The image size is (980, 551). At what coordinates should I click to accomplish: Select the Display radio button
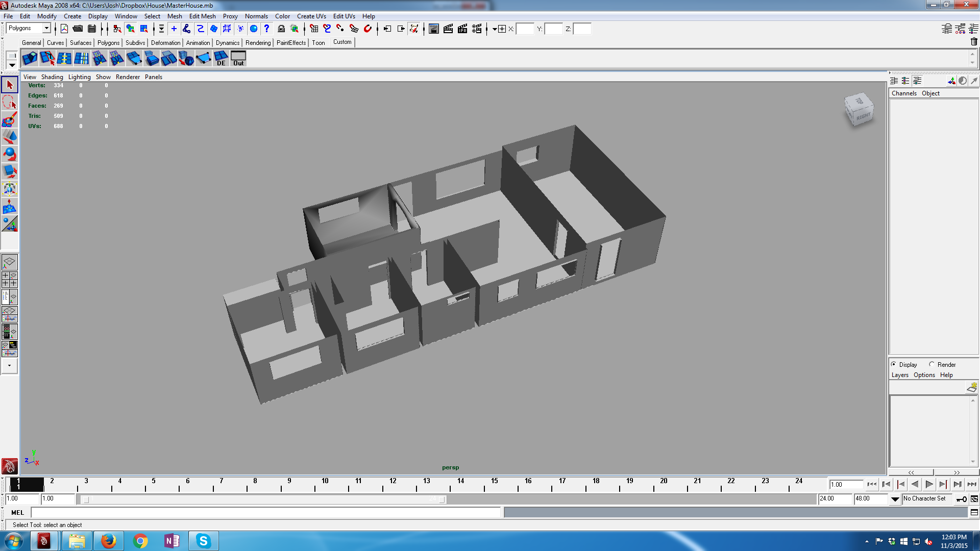click(893, 364)
